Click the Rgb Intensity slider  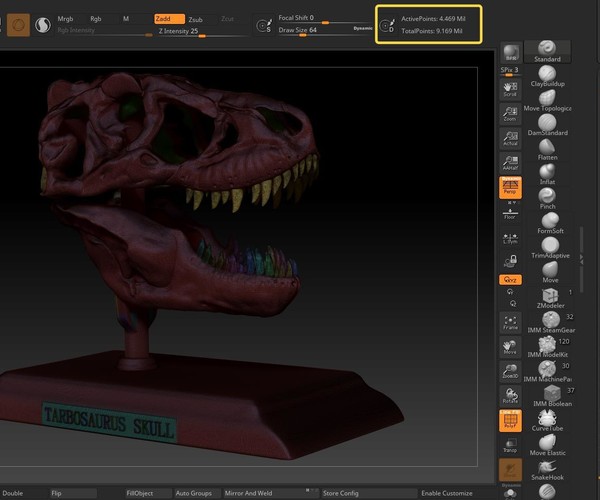coord(104,31)
